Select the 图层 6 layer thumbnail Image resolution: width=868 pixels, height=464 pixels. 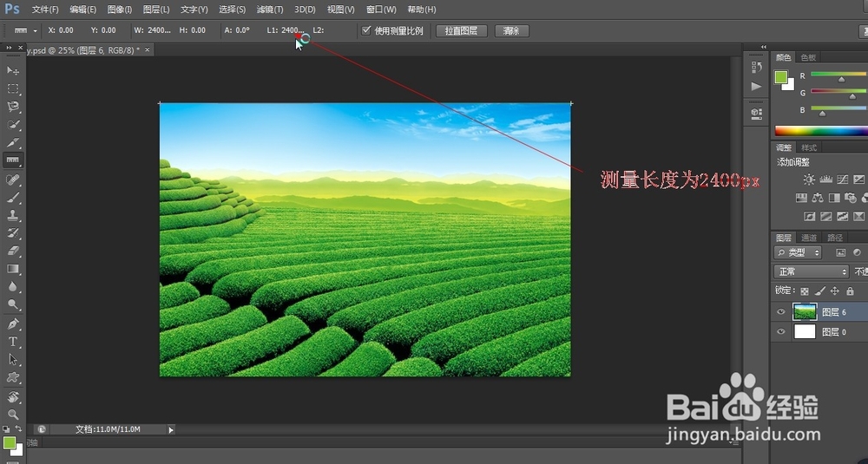805,312
